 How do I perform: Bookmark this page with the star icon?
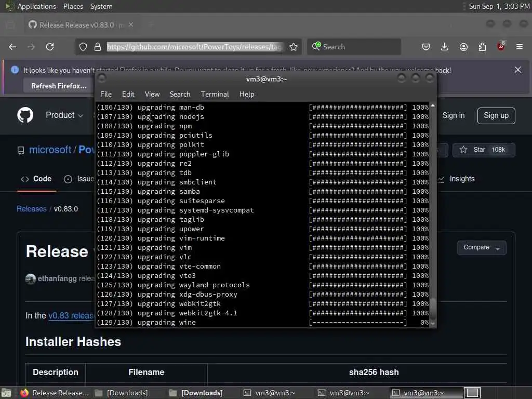coord(294,47)
